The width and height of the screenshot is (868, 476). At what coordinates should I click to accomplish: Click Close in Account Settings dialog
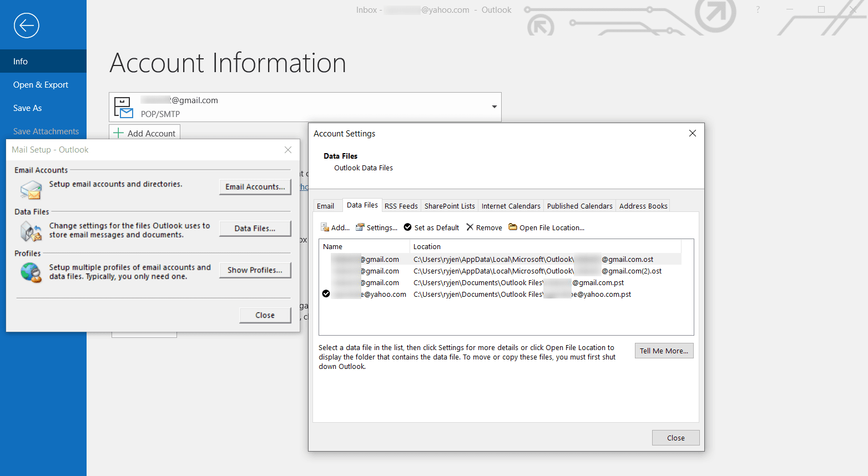pos(676,438)
